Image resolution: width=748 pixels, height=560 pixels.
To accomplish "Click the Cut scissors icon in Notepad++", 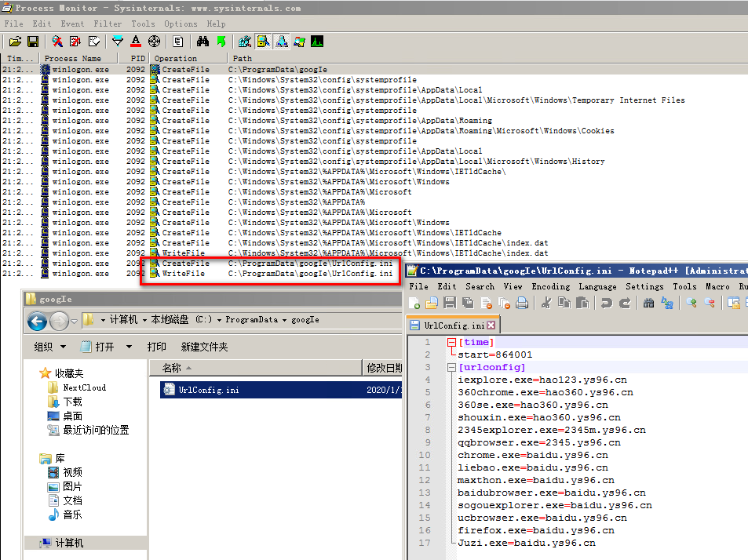I will (547, 303).
